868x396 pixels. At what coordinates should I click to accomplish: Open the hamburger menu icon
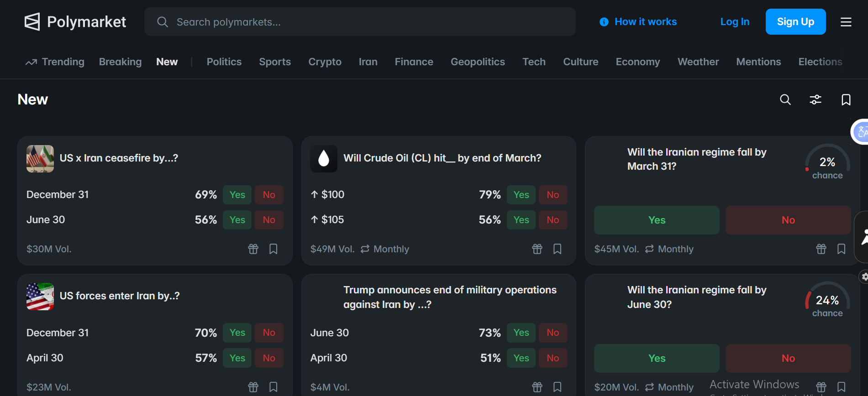(x=846, y=22)
